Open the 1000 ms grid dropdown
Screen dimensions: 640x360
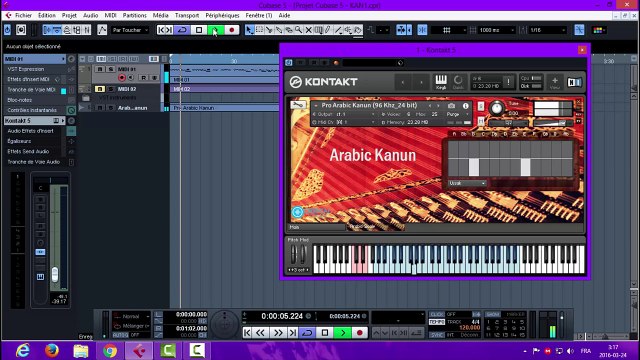(496, 30)
